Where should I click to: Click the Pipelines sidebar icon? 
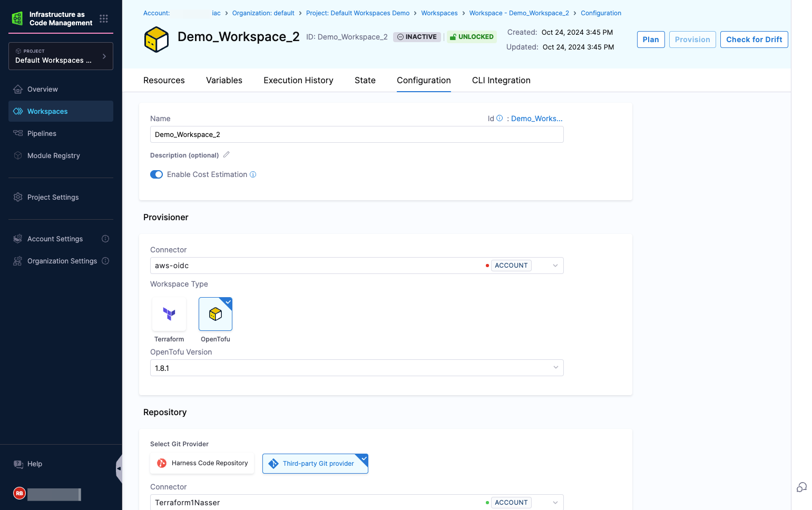[x=18, y=133]
